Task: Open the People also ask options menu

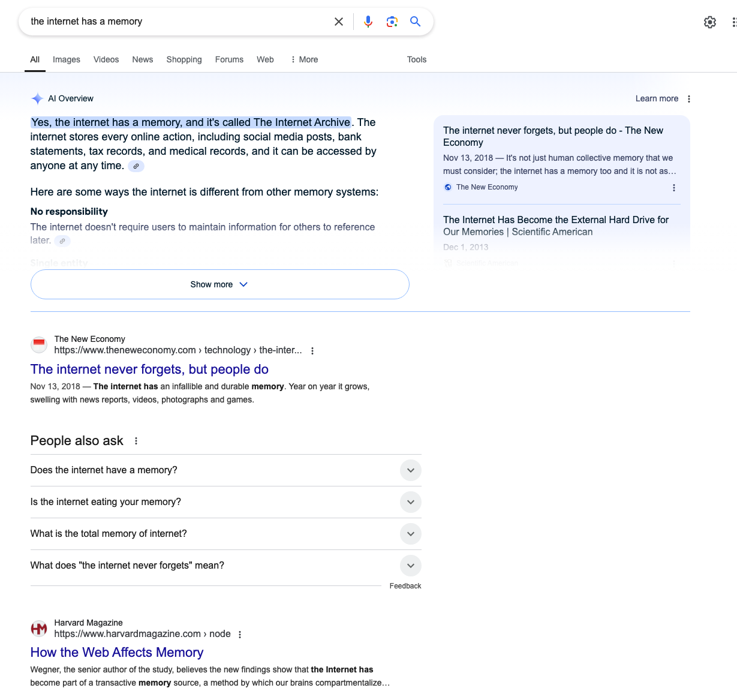Action: 136,441
